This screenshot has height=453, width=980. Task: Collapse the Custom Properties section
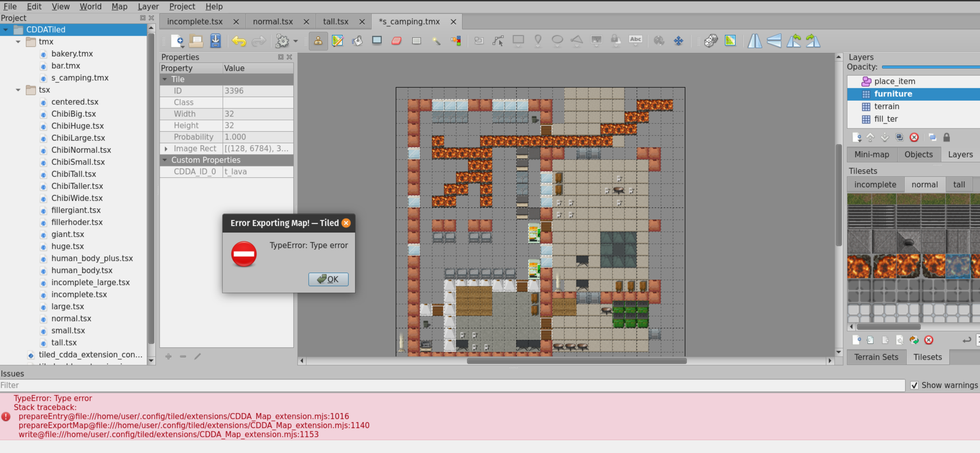[x=165, y=160]
